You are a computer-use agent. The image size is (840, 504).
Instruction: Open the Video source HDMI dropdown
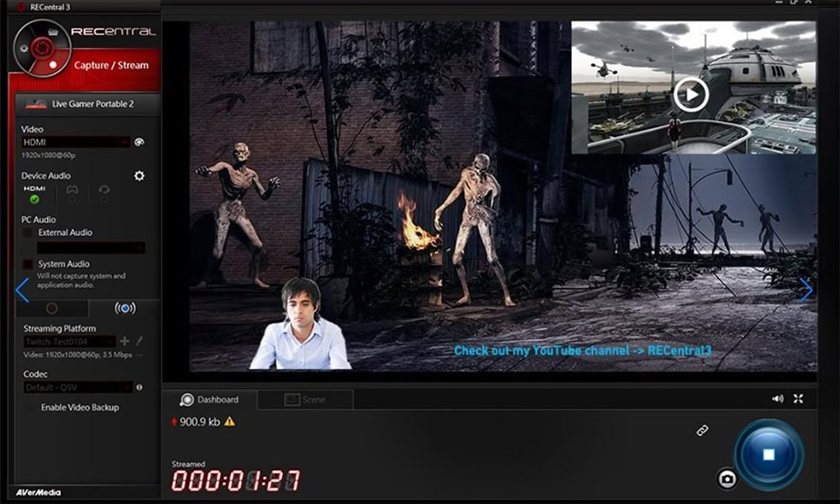(x=76, y=142)
